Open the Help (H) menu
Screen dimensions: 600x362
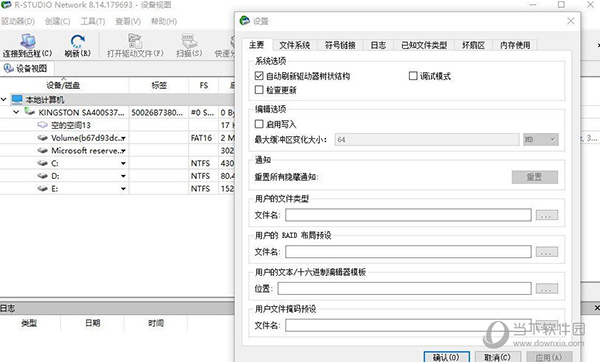click(x=164, y=21)
